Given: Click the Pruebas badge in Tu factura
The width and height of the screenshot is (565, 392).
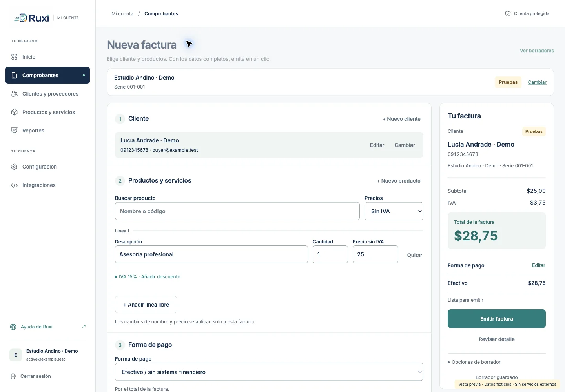Looking at the screenshot, I should pyautogui.click(x=534, y=132).
